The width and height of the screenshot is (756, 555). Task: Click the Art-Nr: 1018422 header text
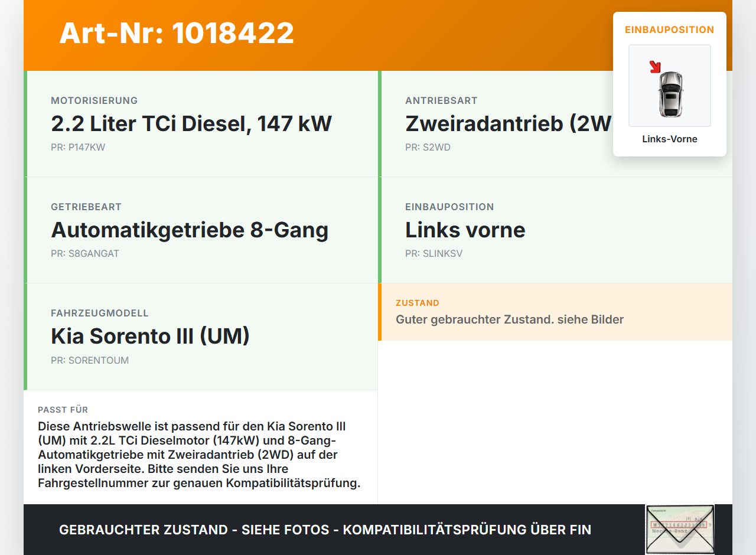click(x=176, y=34)
